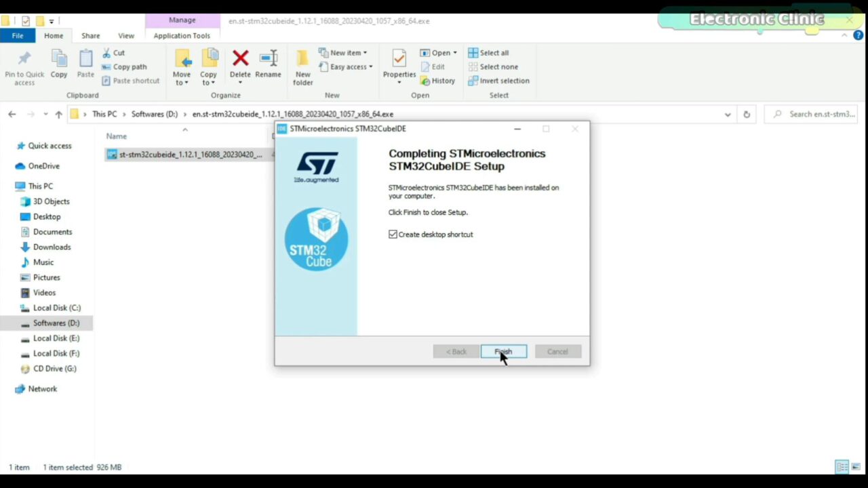Open Videos in navigation pane
Image resolution: width=868 pixels, height=488 pixels.
[44, 293]
